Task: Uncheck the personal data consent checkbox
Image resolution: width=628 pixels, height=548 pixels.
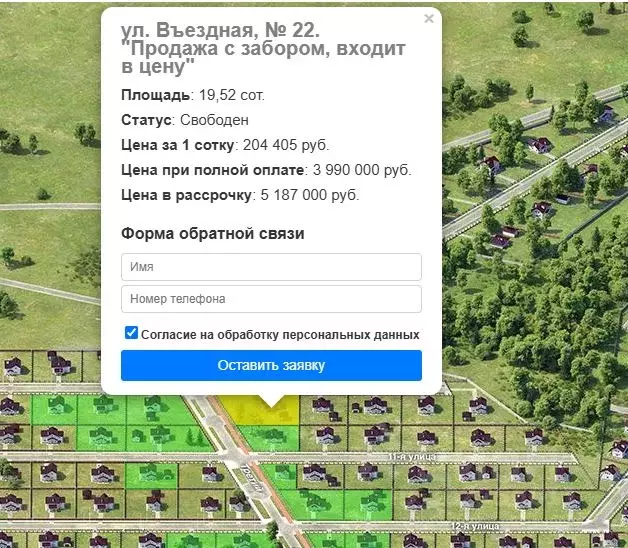Action: [x=131, y=333]
